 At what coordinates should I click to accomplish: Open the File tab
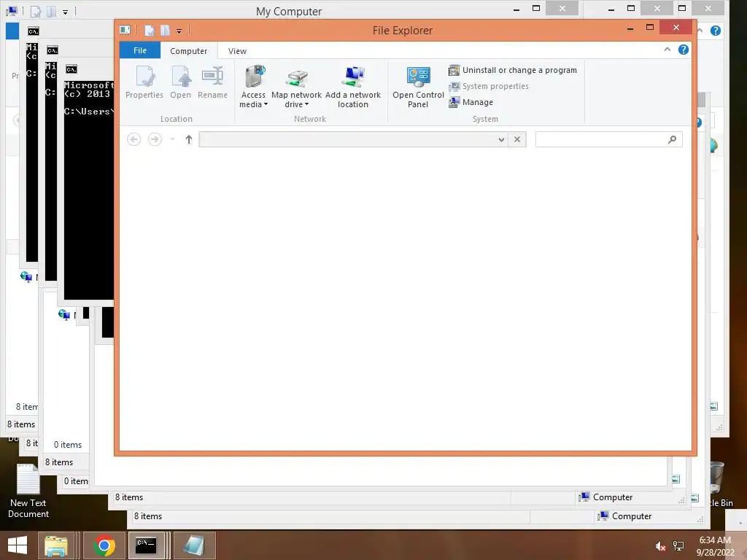pos(140,50)
